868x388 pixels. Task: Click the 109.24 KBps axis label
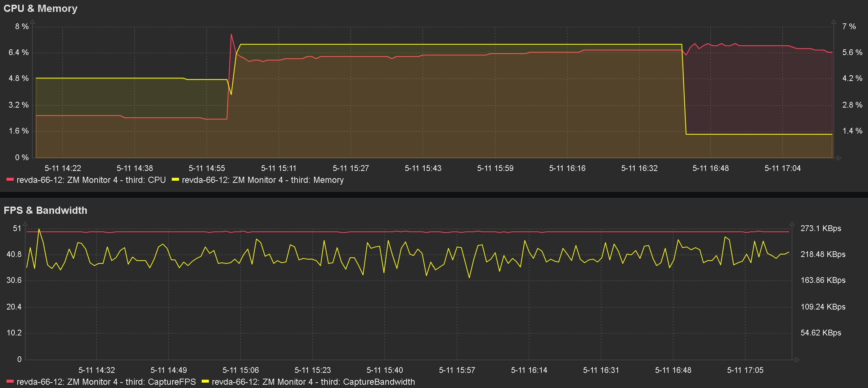(x=823, y=307)
